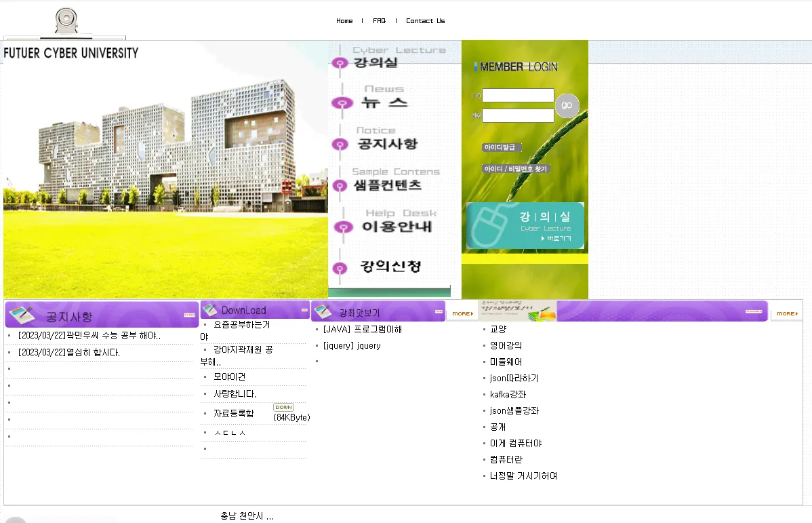Viewport: 812px width, 523px height.
Task: Click the 뉴스 (News) sidebar icon
Action: (x=342, y=103)
